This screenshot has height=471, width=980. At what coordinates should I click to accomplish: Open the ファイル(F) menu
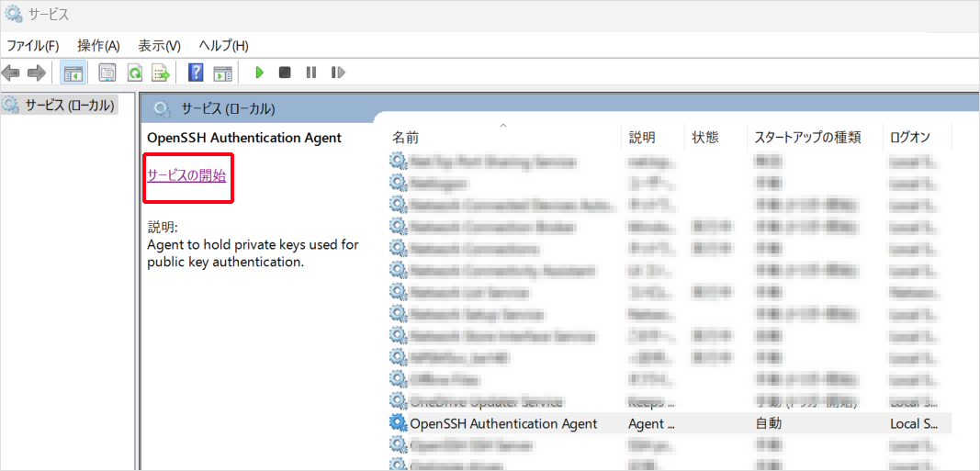pos(33,46)
